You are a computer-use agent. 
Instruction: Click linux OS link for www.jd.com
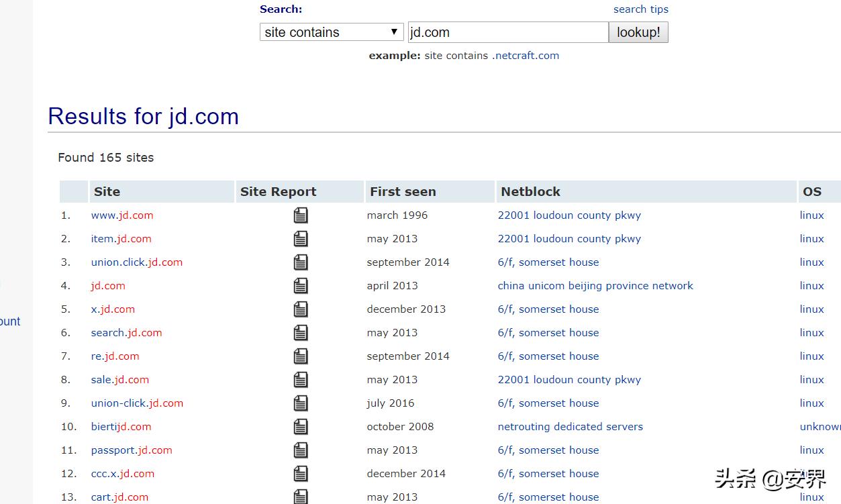tap(811, 215)
